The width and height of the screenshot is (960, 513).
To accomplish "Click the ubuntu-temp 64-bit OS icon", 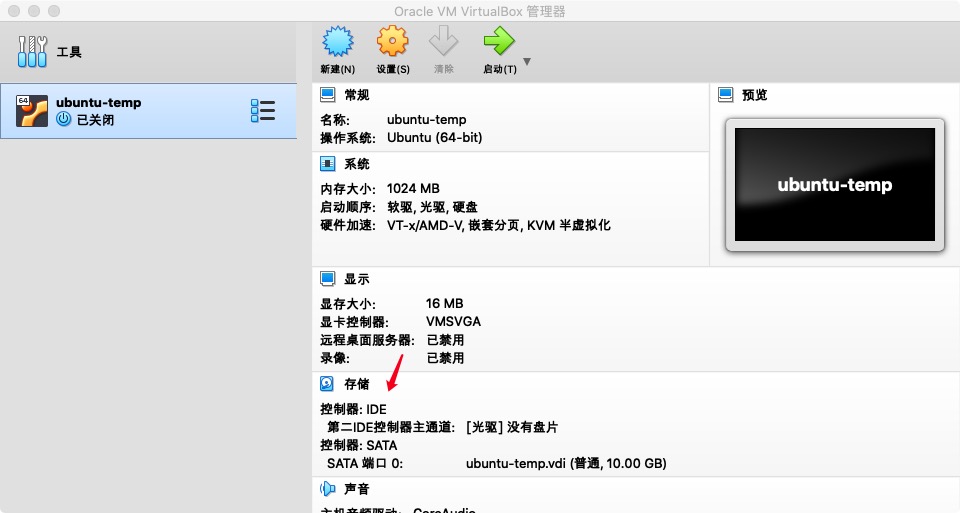I will coord(32,111).
